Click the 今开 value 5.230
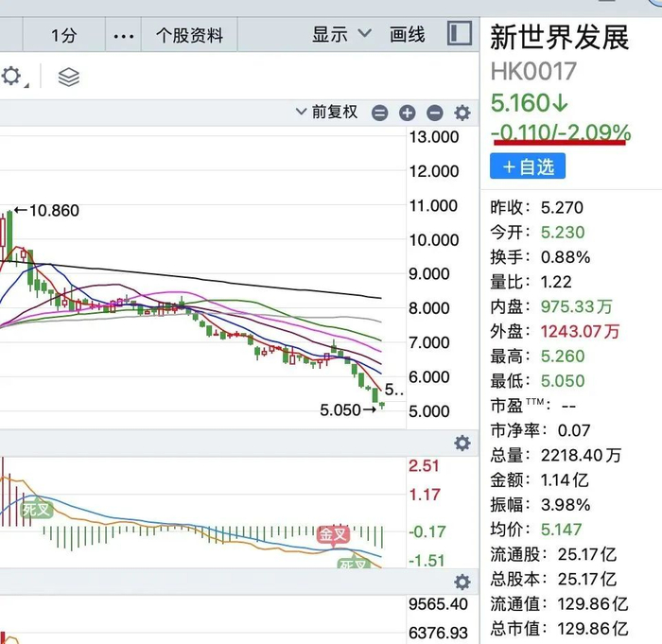The height and width of the screenshot is (644, 662). 563,233
